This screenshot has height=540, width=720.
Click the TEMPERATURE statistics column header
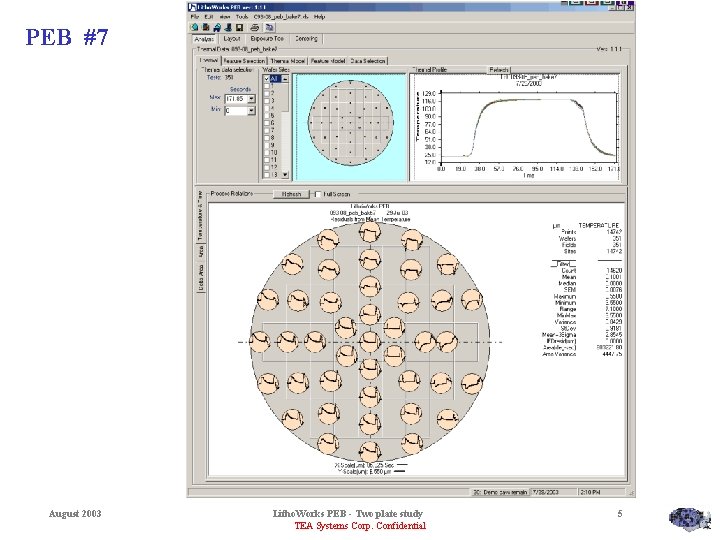point(599,225)
